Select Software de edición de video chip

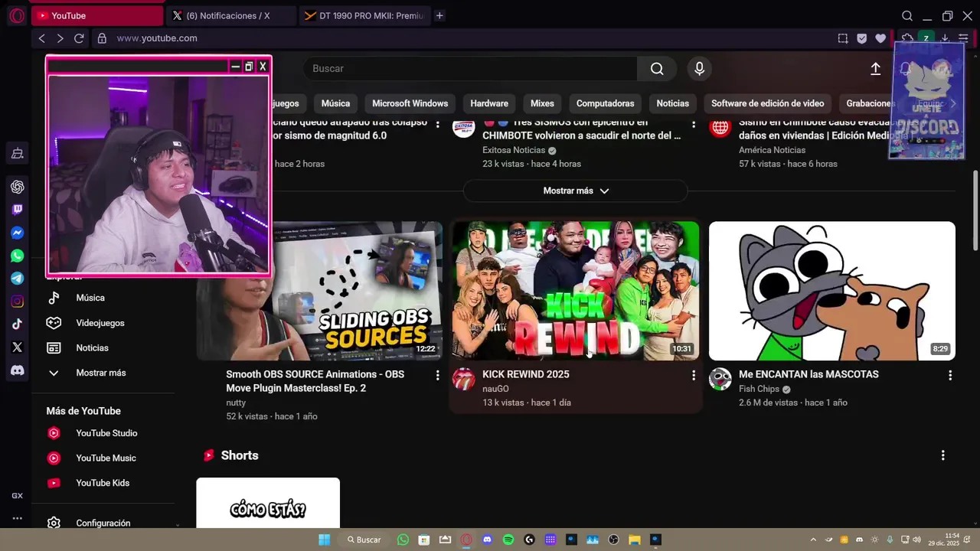pyautogui.click(x=767, y=103)
